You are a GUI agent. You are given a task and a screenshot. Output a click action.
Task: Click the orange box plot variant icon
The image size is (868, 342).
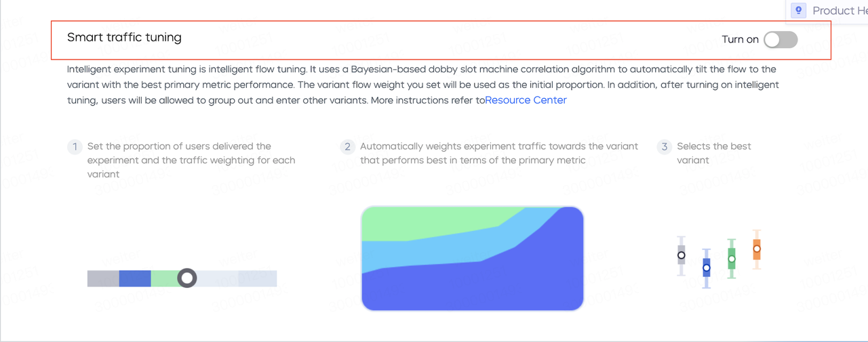point(757,249)
